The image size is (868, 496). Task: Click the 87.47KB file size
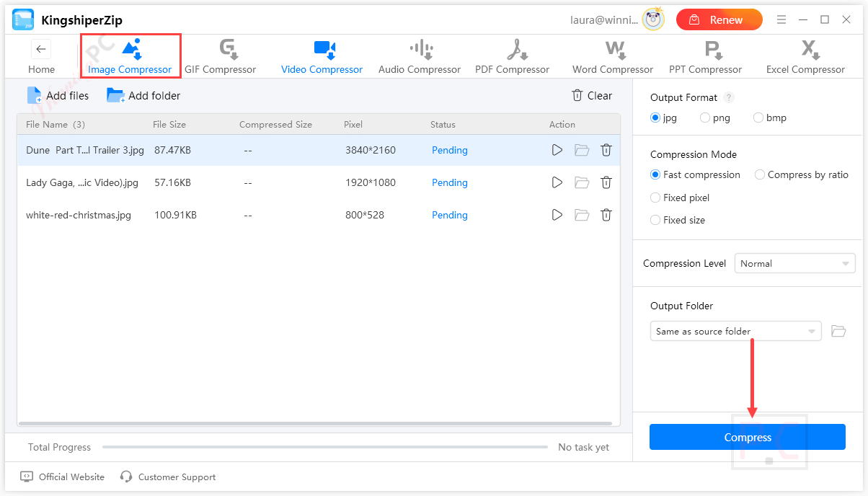point(172,150)
